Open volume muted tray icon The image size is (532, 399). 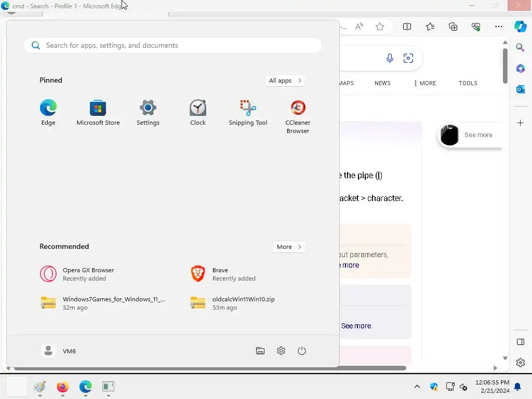[463, 387]
